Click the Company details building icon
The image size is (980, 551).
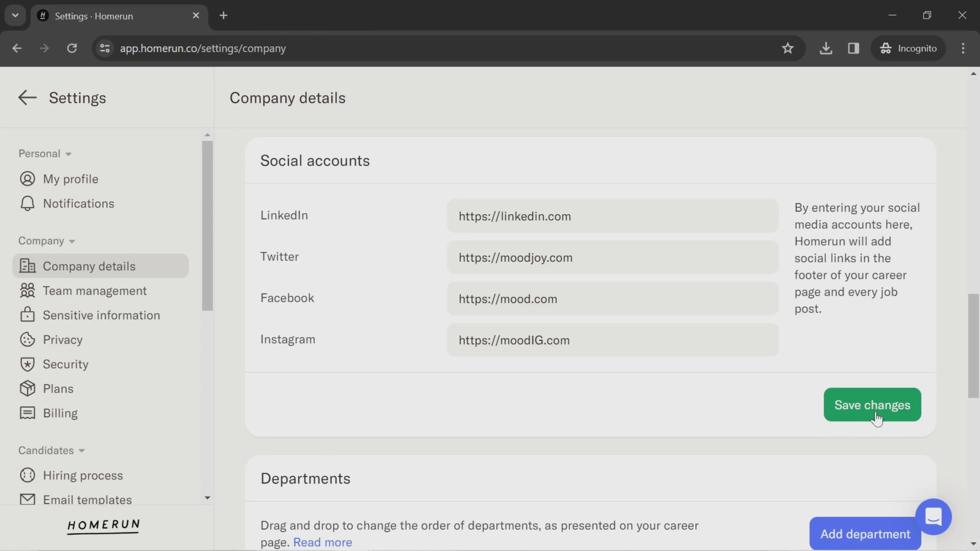click(27, 266)
